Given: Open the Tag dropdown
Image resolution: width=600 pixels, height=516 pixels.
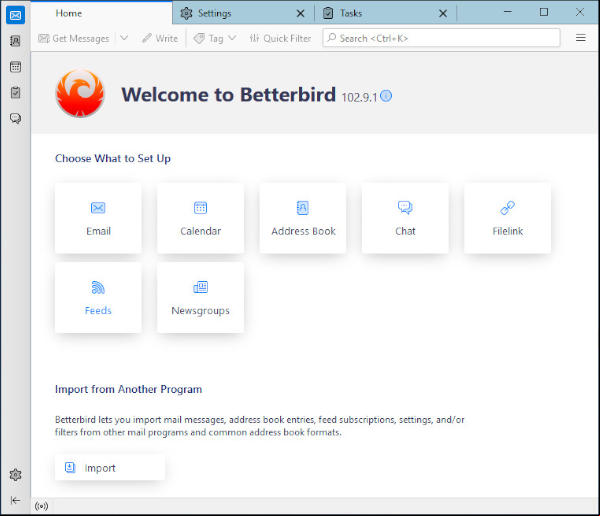Looking at the screenshot, I should click(x=215, y=38).
